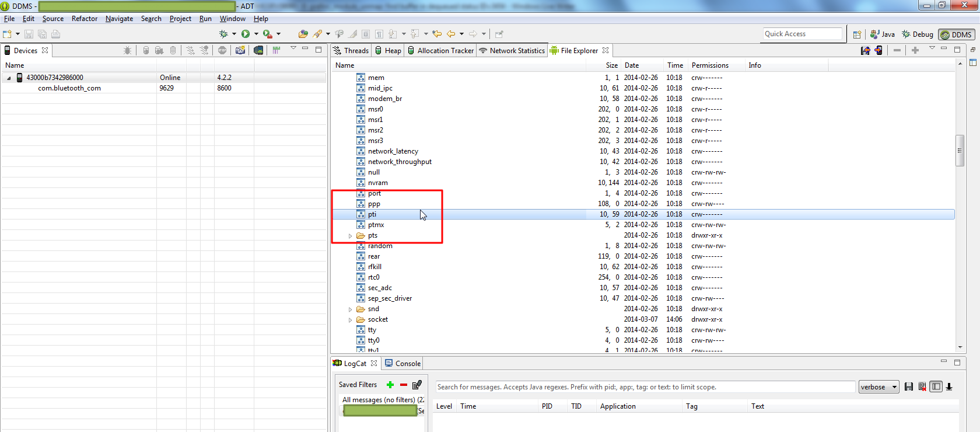Click the debug selected process bug icon
The height and width of the screenshot is (432, 980).
(x=127, y=50)
